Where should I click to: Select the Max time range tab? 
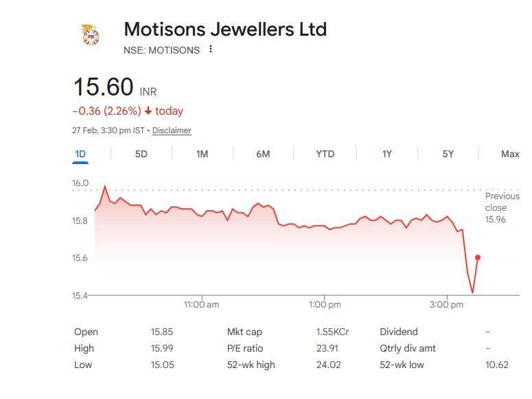pos(510,154)
